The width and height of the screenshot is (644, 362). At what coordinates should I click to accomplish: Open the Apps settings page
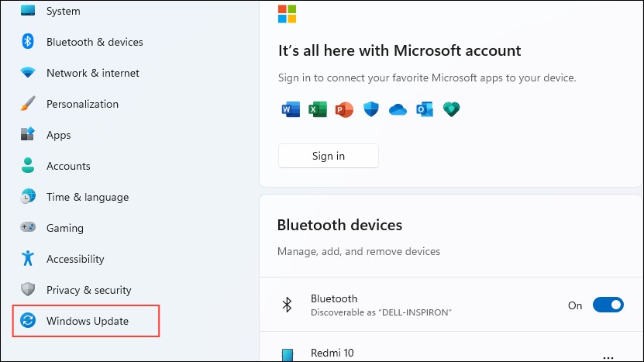[x=58, y=135]
